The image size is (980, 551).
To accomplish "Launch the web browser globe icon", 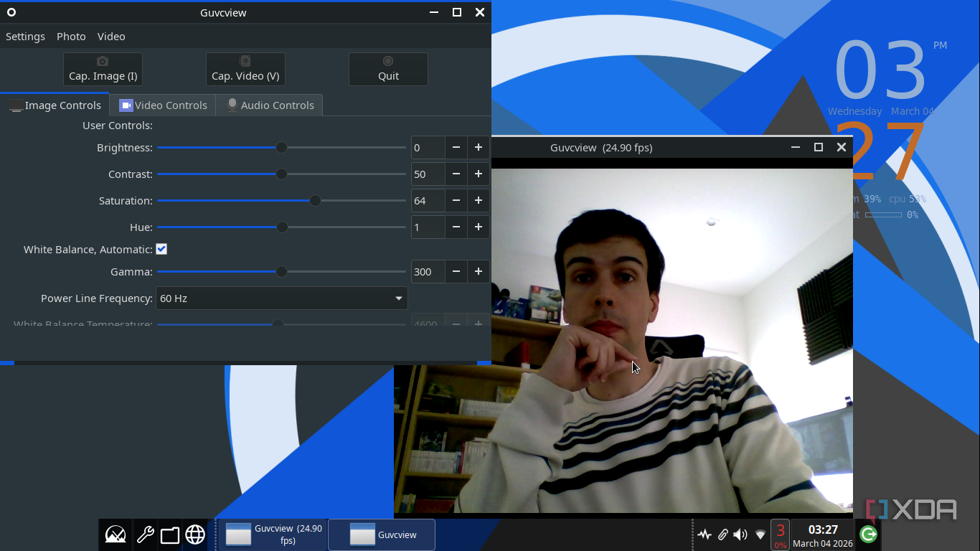I will click(x=195, y=534).
